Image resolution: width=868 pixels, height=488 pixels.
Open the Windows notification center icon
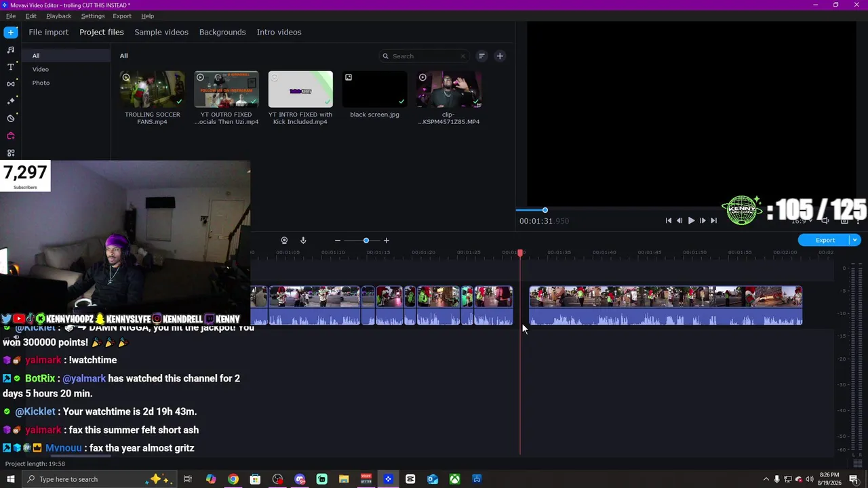854,479
